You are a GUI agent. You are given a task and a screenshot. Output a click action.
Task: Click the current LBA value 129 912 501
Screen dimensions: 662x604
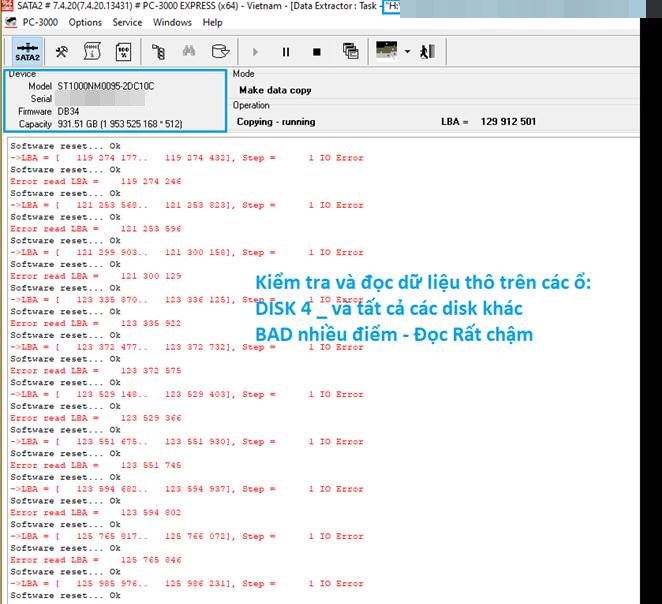pos(508,122)
